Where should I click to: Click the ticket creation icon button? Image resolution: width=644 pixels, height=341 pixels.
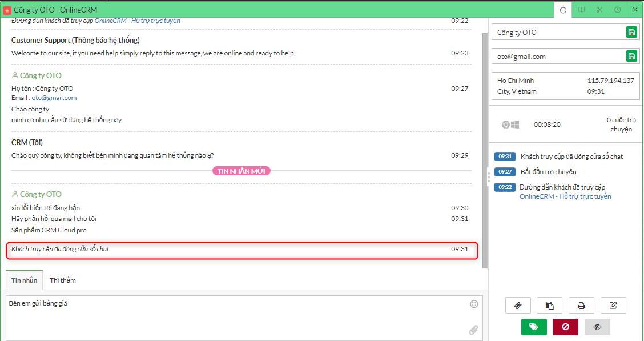click(518, 305)
